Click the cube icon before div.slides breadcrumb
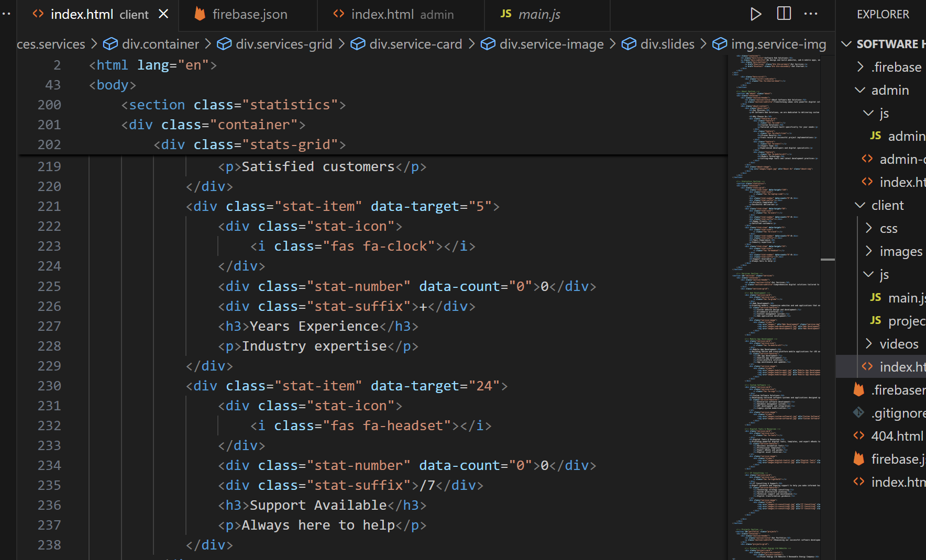 coord(629,44)
